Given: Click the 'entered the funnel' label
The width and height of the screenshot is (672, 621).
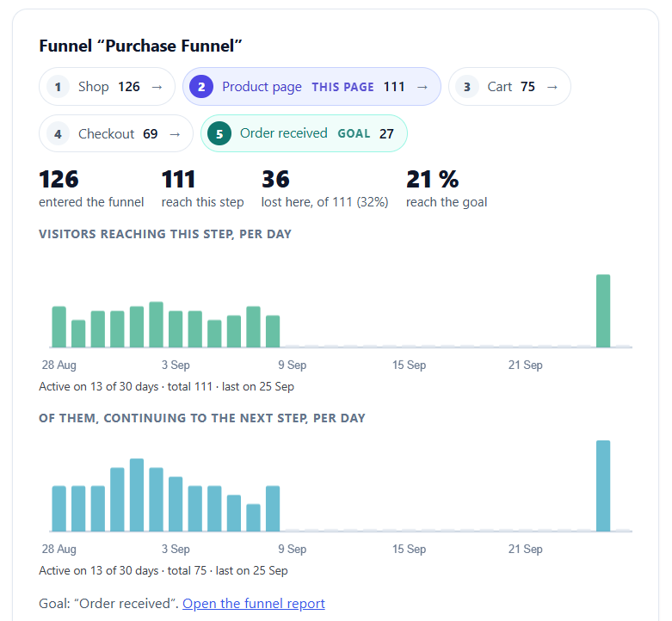Looking at the screenshot, I should pos(91,202).
